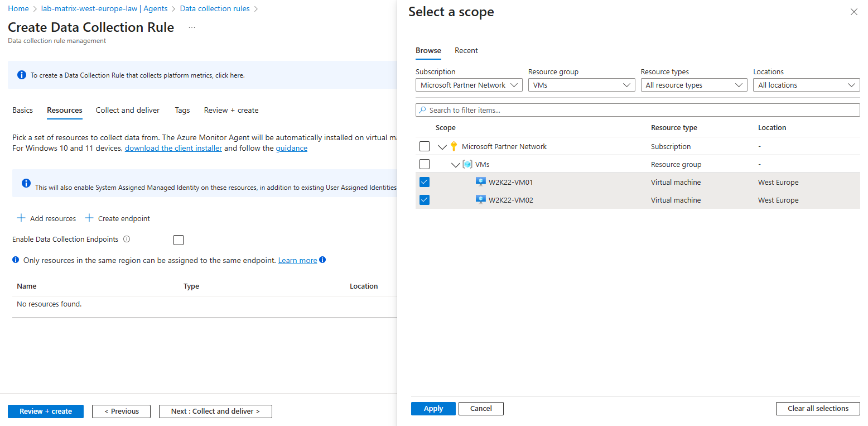Click the VMs resource group cube icon

[467, 164]
